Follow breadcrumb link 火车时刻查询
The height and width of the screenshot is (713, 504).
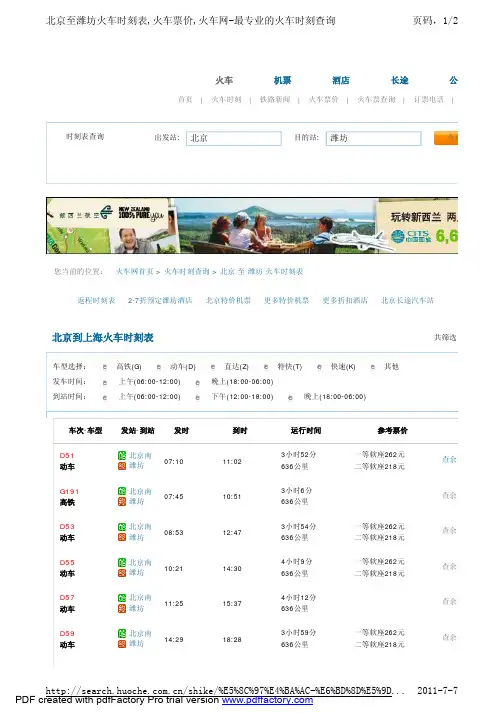pyautogui.click(x=186, y=271)
